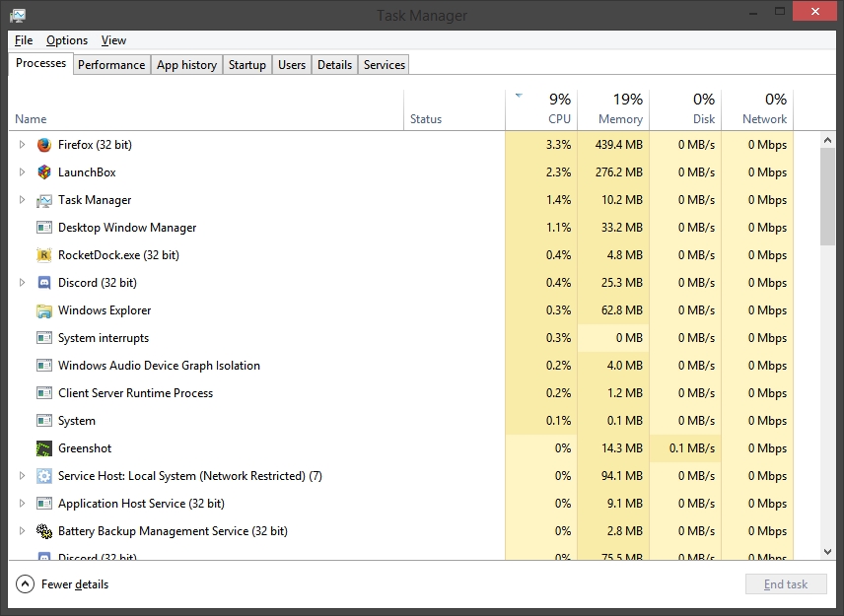Click the 439.4 MB memory value
This screenshot has height=616, width=844.
pyautogui.click(x=618, y=145)
